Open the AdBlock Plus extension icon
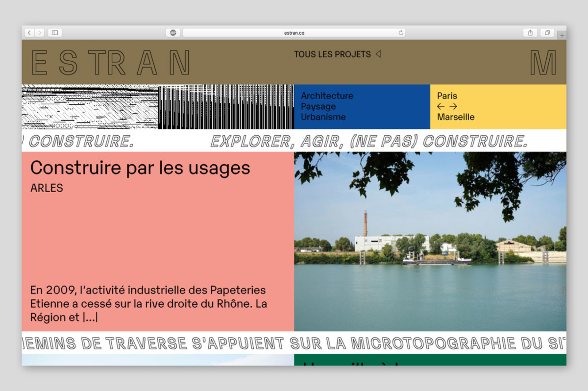This screenshot has height=391, width=588. tap(173, 33)
